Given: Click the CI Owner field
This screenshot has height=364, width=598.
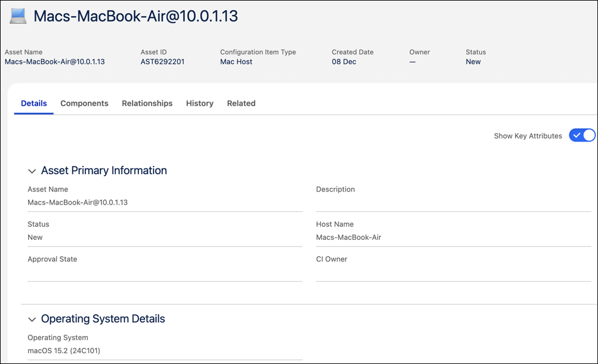Looking at the screenshot, I should click(454, 272).
